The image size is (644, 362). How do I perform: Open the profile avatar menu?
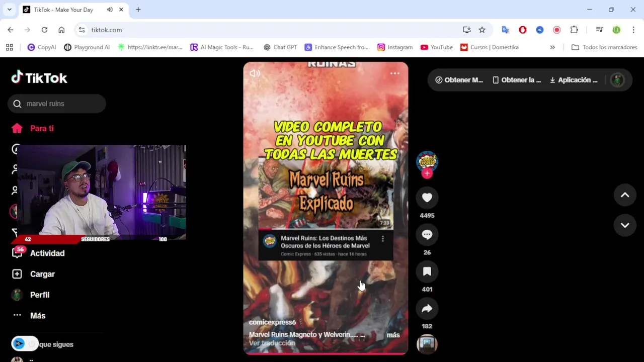click(617, 80)
